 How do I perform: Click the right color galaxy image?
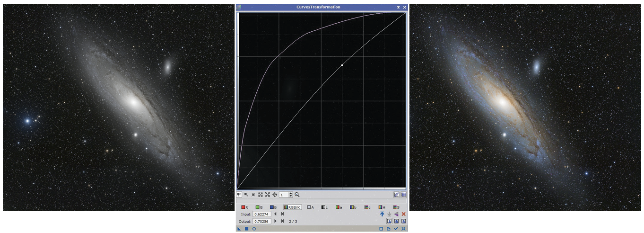(525, 107)
